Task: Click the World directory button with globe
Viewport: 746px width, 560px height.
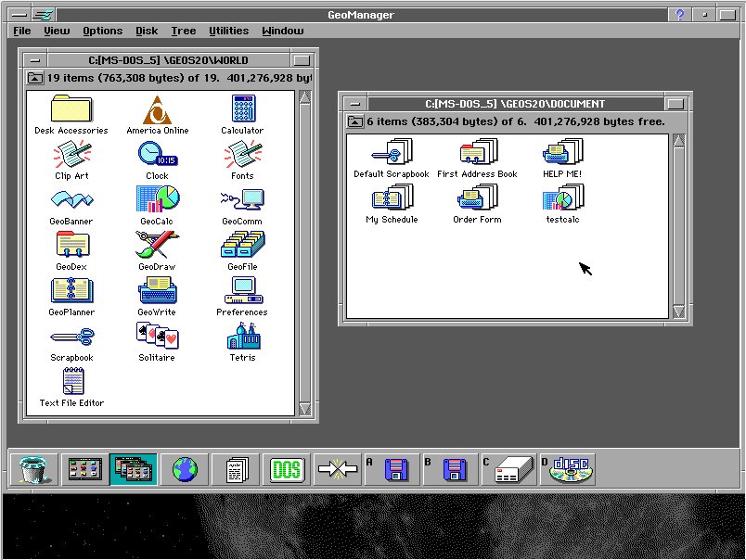Action: [x=185, y=470]
